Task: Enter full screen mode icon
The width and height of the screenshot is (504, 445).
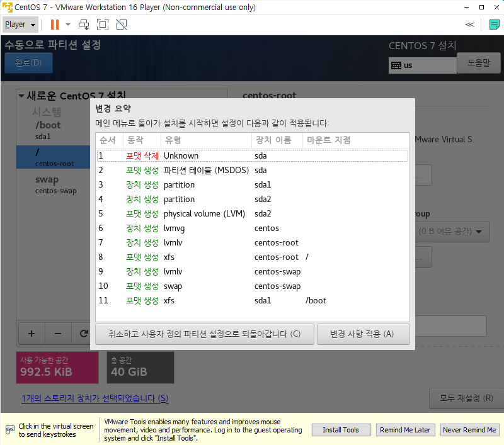Action: (103, 25)
